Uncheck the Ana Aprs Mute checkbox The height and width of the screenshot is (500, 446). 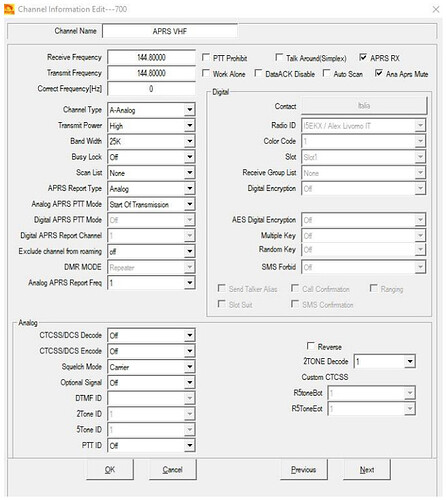(379, 73)
